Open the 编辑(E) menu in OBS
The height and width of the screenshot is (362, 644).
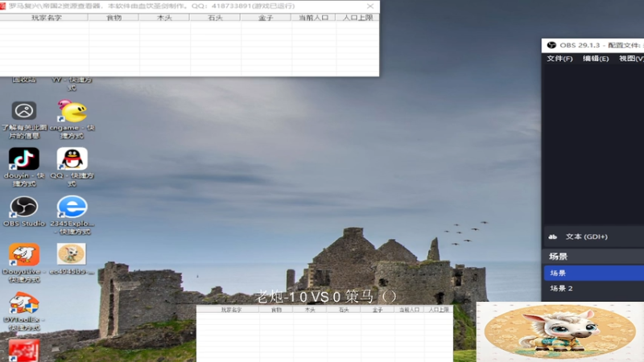click(596, 59)
